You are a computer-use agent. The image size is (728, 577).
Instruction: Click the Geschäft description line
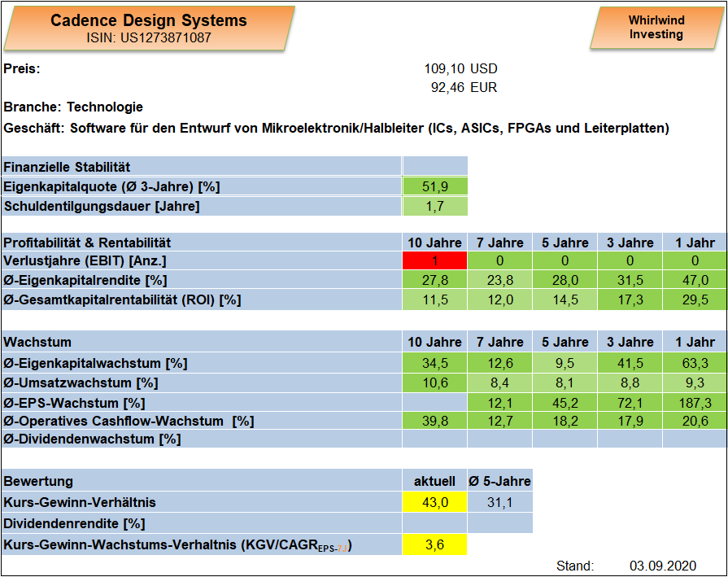point(337,128)
